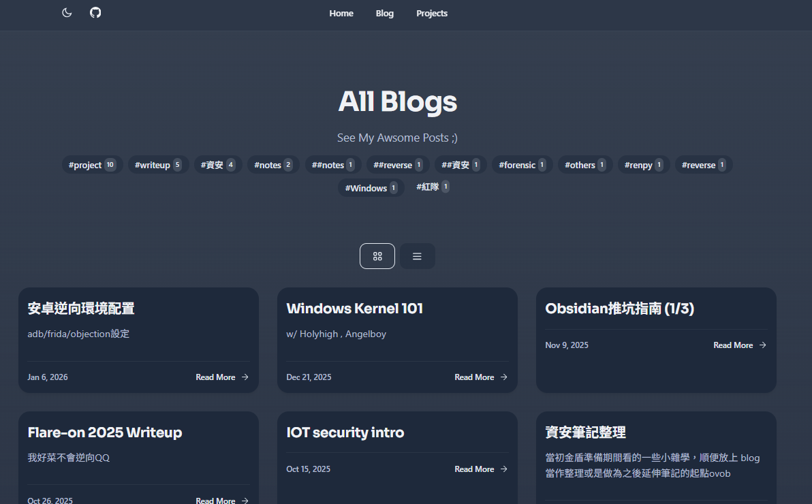812x504 pixels.
Task: Click the Jan 6, 2026 date
Action: coord(48,377)
